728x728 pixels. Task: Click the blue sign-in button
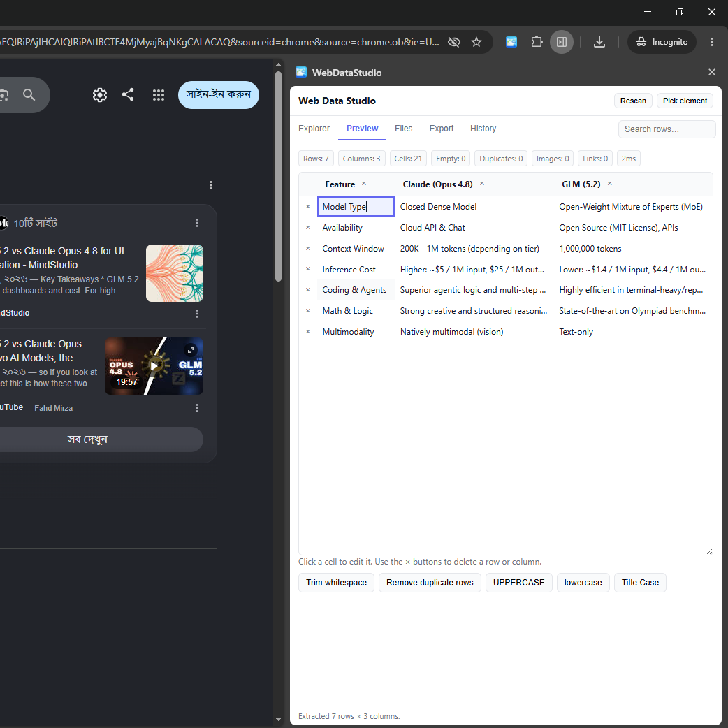[x=218, y=95]
